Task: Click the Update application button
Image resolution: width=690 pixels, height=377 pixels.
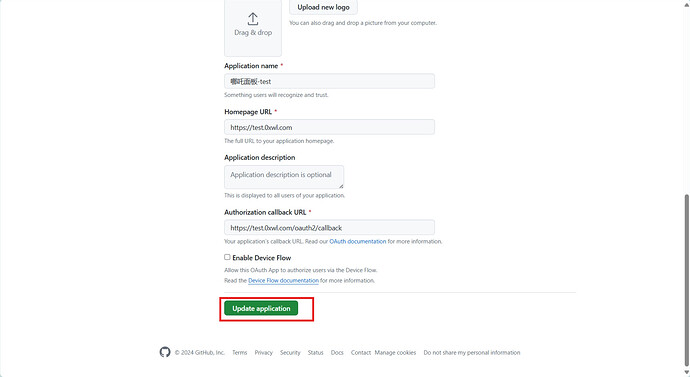Action: pyautogui.click(x=261, y=308)
